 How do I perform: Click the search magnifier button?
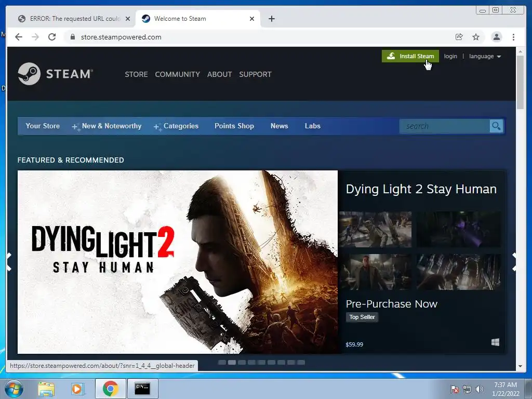[x=496, y=126]
